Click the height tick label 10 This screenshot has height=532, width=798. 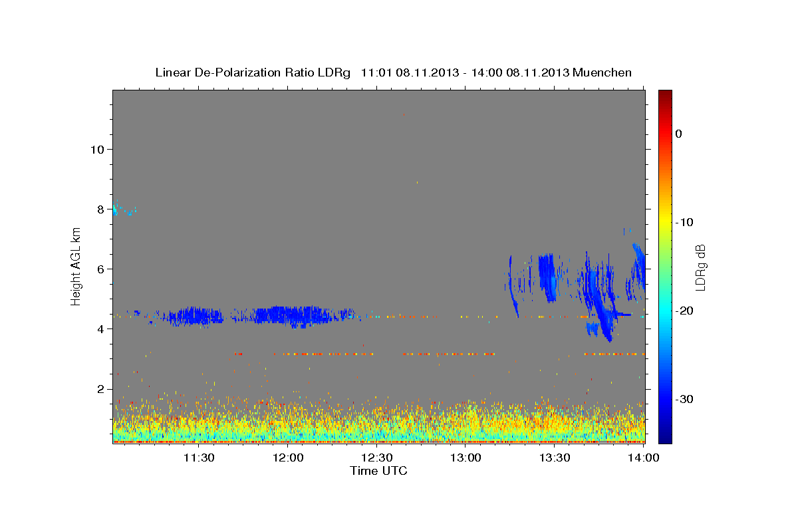[96, 149]
